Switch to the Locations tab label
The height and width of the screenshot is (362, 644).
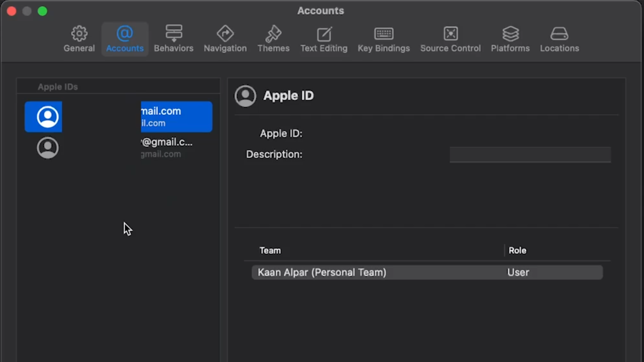[559, 48]
